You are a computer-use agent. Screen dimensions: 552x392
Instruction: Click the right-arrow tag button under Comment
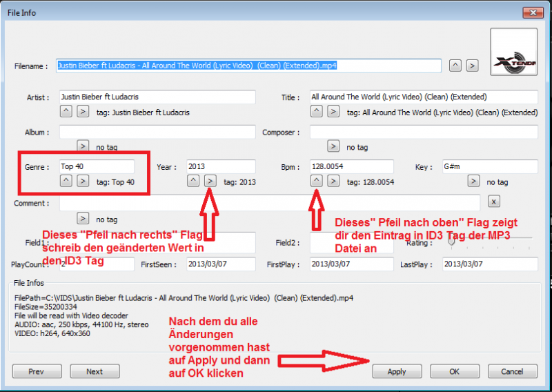click(x=83, y=218)
